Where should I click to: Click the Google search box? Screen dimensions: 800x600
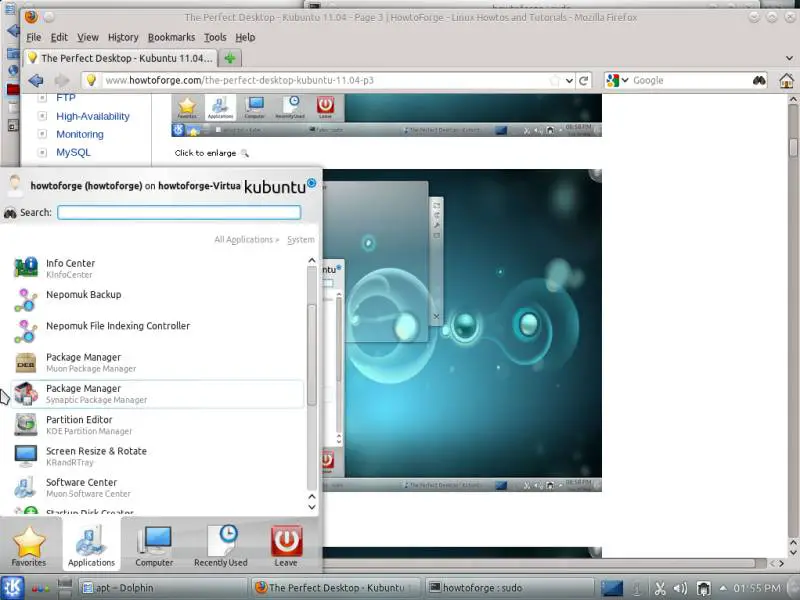(x=691, y=80)
